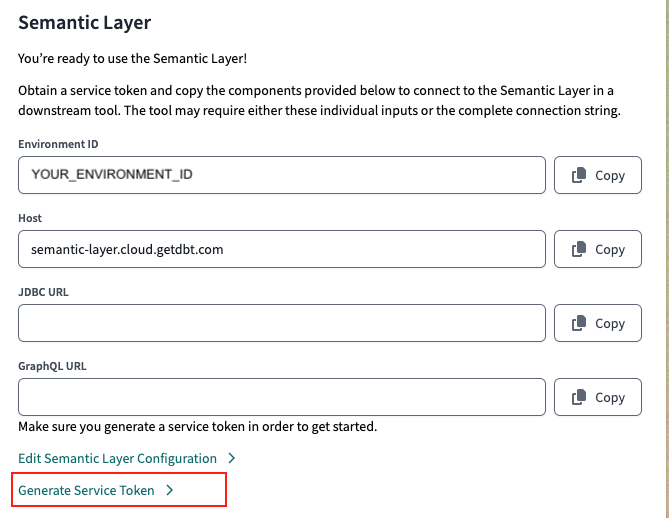Click the chevron after Generate Service Token
669x518 pixels.
click(169, 490)
